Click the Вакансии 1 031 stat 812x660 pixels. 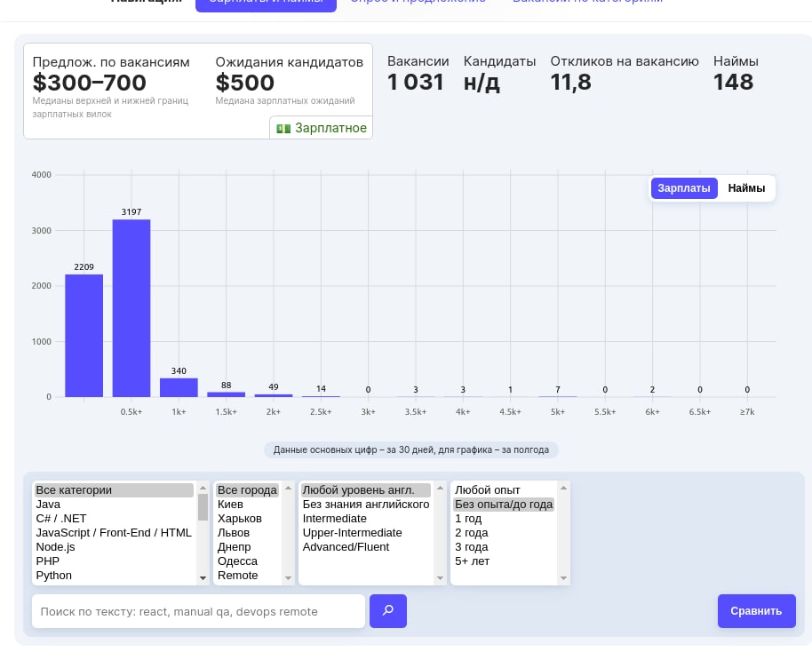pos(418,74)
